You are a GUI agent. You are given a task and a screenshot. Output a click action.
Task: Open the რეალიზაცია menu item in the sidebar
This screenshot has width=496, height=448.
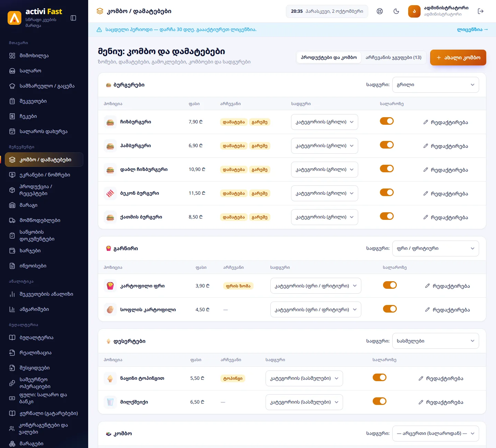pyautogui.click(x=44, y=353)
